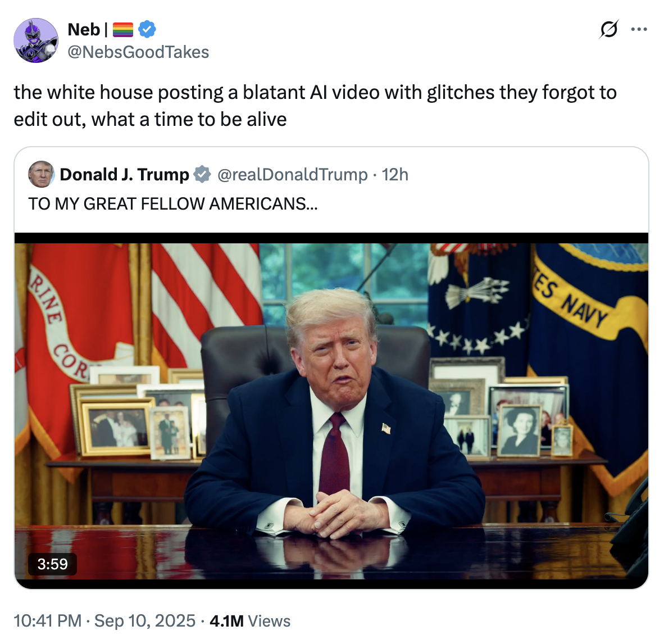The height and width of the screenshot is (644, 664).
Task: Open Neb's purple ranger profile avatar
Action: point(36,40)
